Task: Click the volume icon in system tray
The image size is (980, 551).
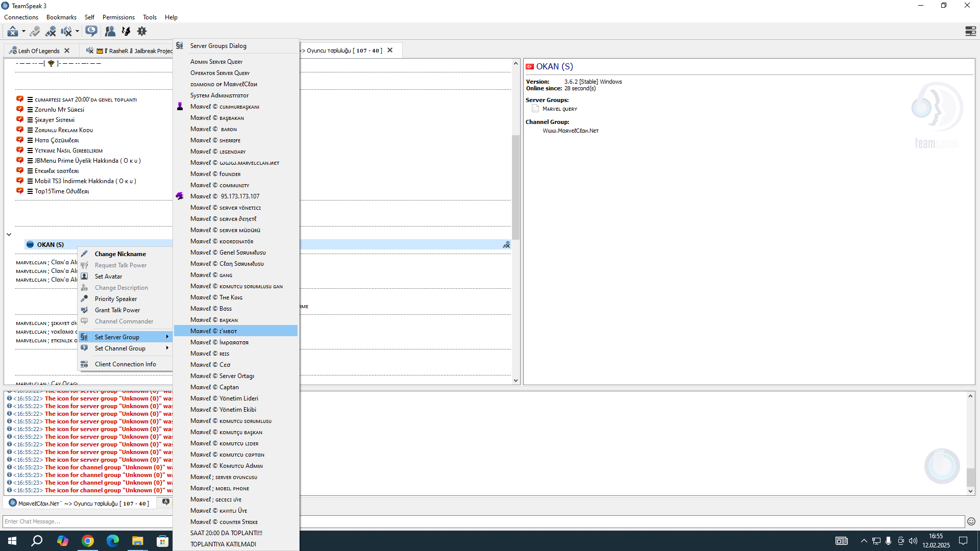Action: click(913, 541)
